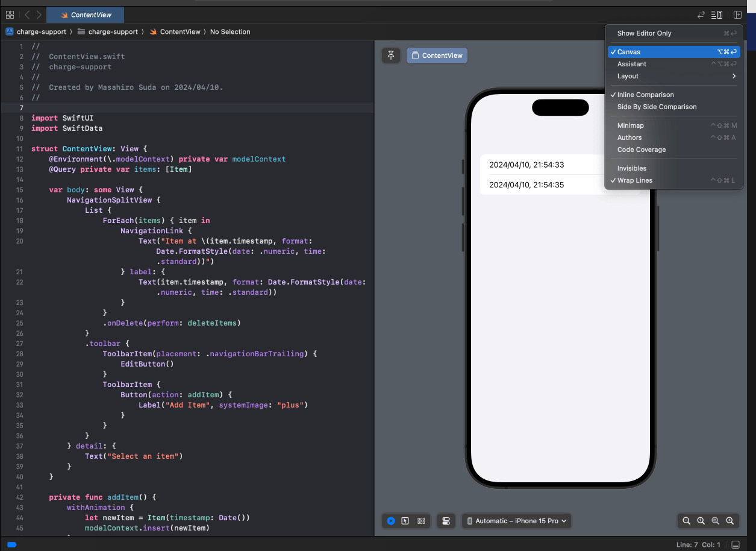The image size is (756, 551).
Task: Click the '@Query private var items' line
Action: point(120,169)
